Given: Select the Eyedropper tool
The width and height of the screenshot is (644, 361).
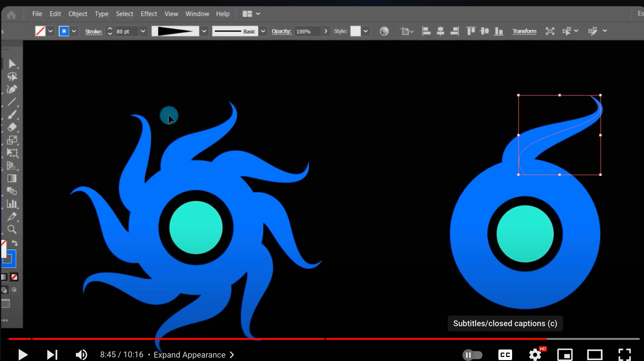Looking at the screenshot, I should (x=12, y=217).
